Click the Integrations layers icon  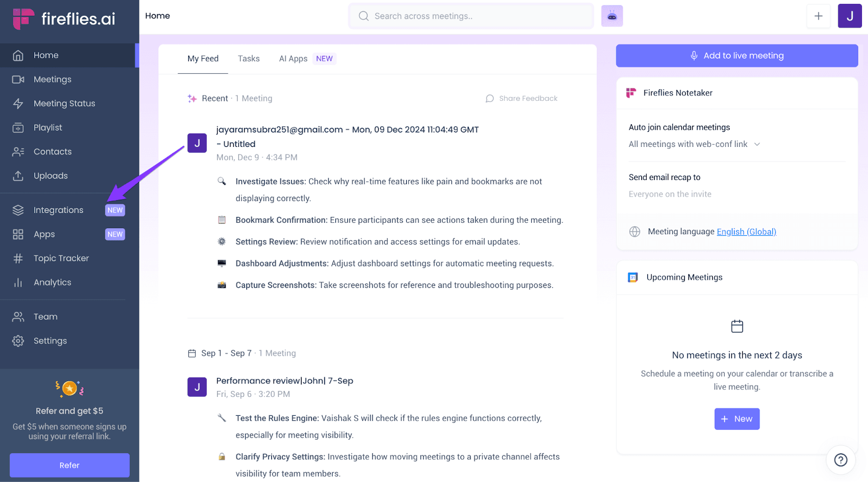pos(18,210)
